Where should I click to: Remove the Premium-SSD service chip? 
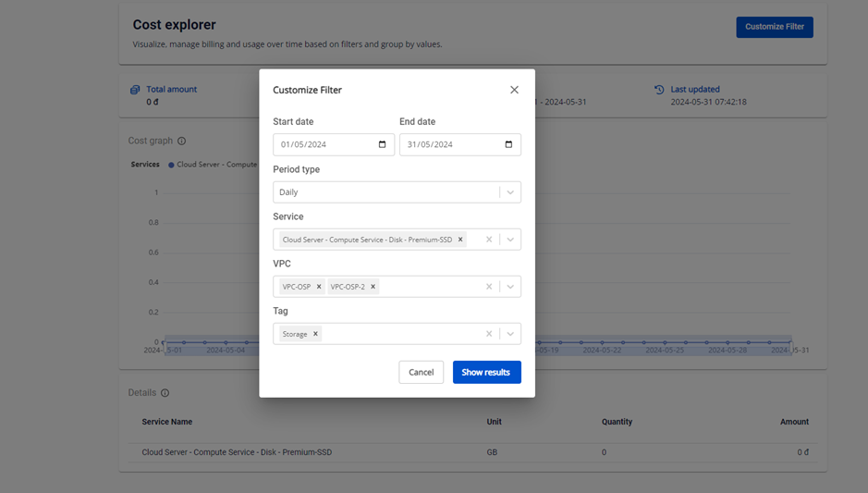pos(460,240)
